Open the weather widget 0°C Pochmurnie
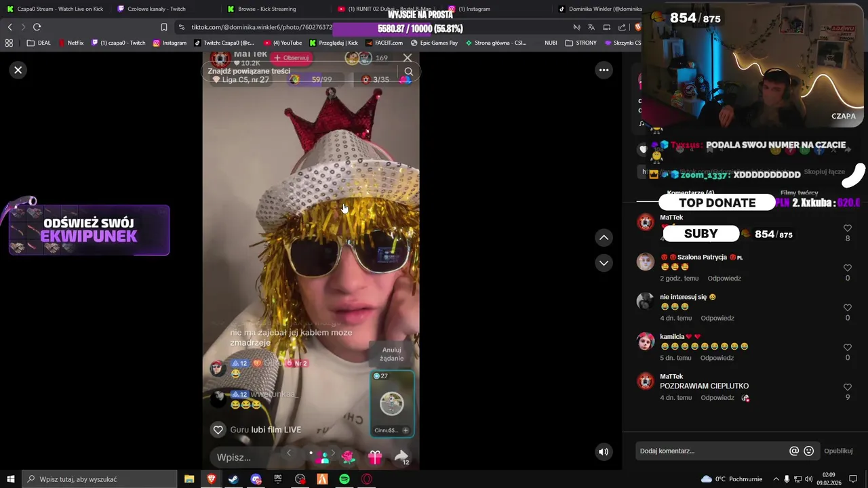The height and width of the screenshot is (488, 868). point(732,479)
